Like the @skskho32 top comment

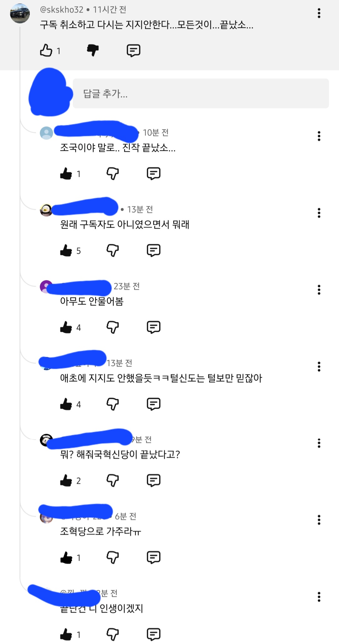pyautogui.click(x=46, y=50)
